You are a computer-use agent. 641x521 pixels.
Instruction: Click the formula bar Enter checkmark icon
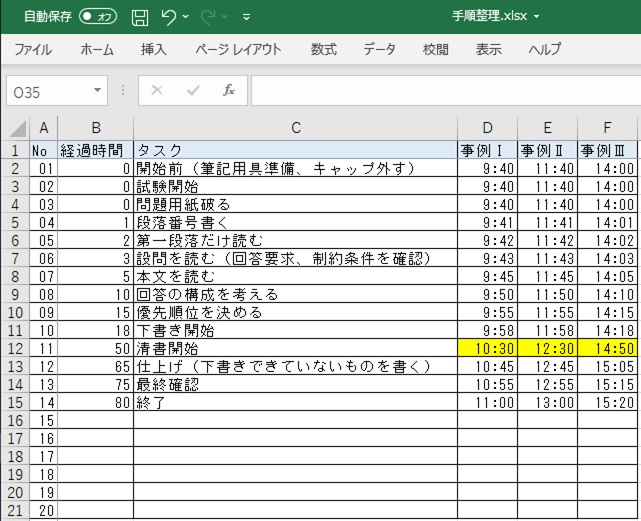coord(193,90)
